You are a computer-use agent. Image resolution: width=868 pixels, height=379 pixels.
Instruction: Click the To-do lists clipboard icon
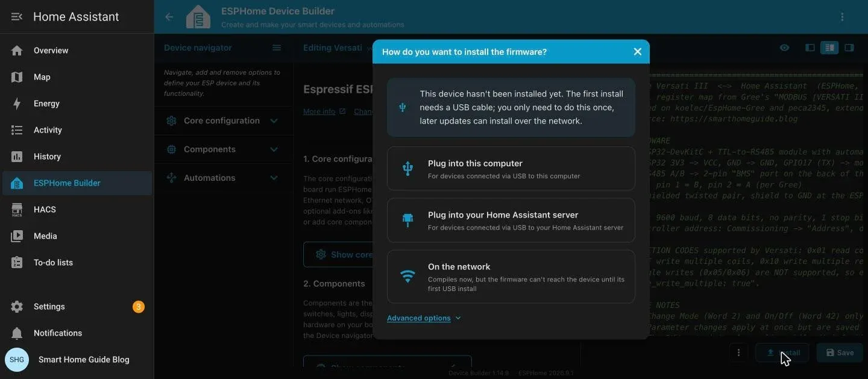coord(17,263)
